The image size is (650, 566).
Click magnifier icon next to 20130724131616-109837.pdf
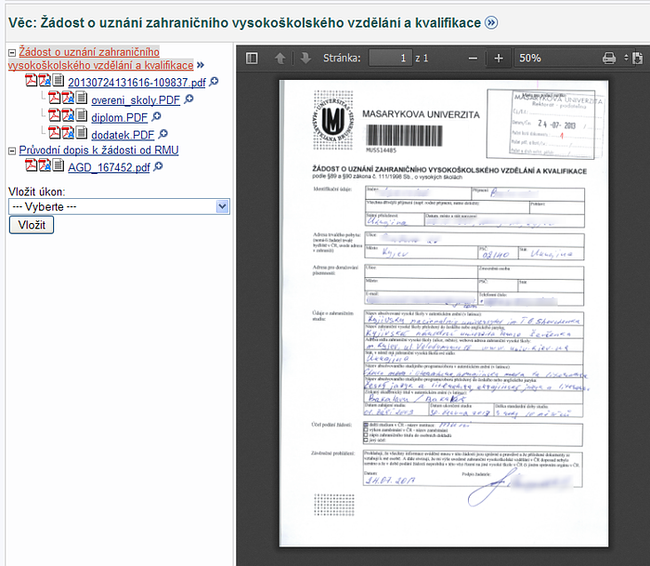coord(214,82)
